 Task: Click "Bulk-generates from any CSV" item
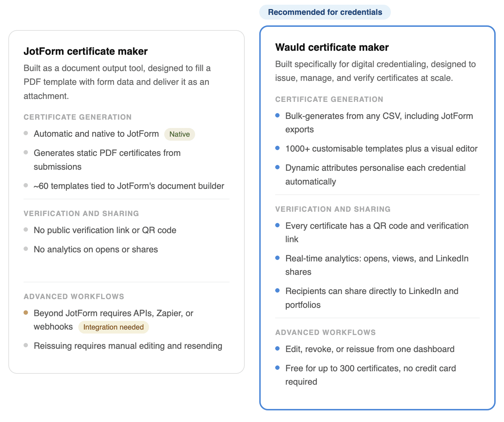(379, 123)
